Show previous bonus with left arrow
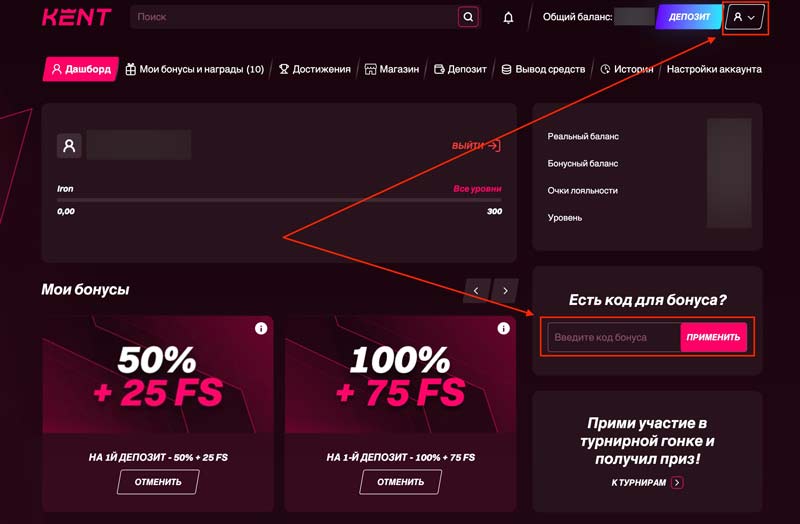 476,290
